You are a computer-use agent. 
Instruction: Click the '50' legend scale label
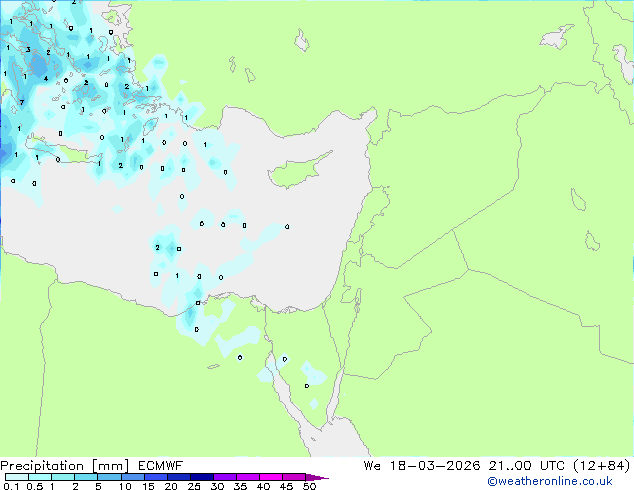pyautogui.click(x=309, y=486)
